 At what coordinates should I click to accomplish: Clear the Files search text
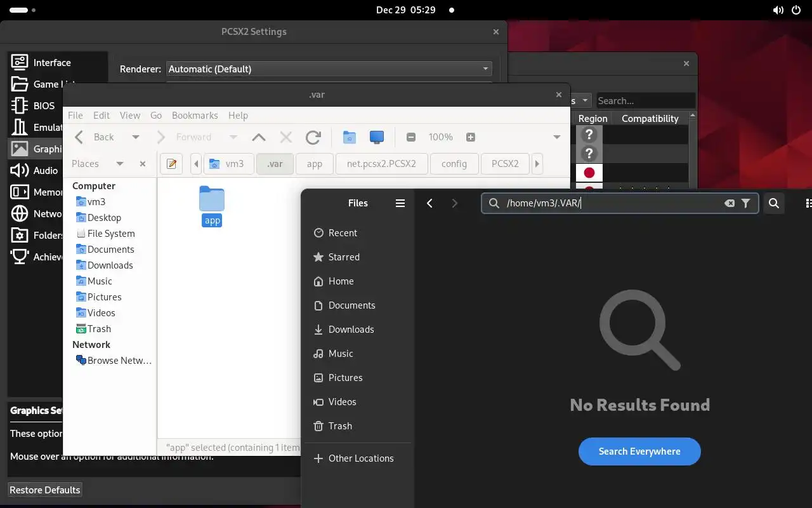pos(730,203)
